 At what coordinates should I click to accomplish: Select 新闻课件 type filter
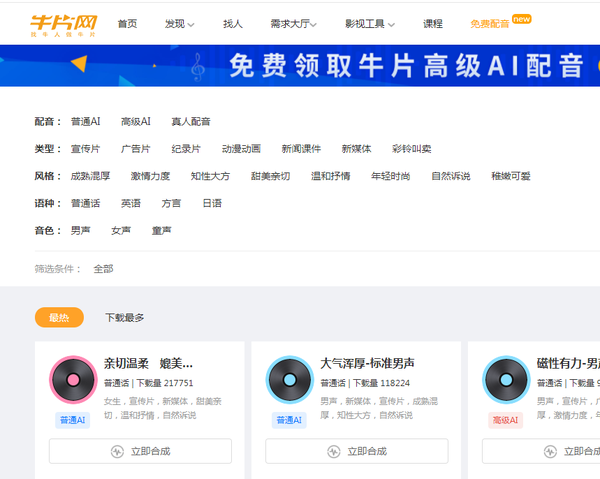tap(301, 149)
